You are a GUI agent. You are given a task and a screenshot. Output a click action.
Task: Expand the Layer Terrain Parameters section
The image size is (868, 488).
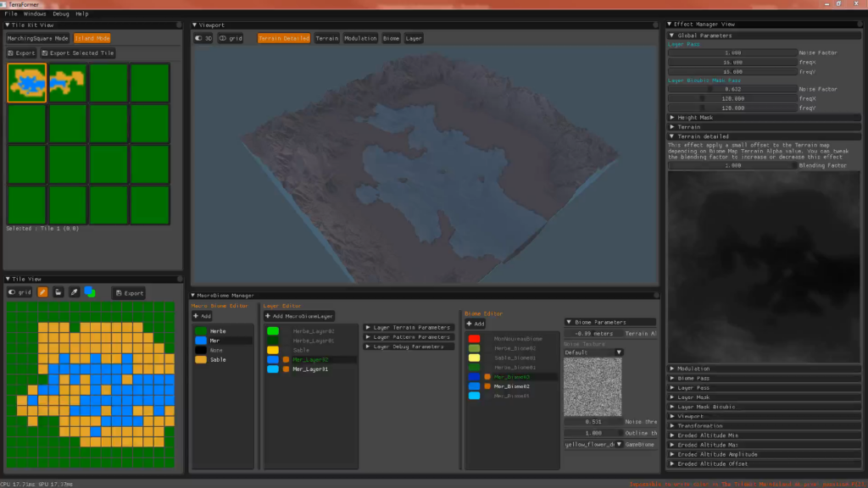409,327
